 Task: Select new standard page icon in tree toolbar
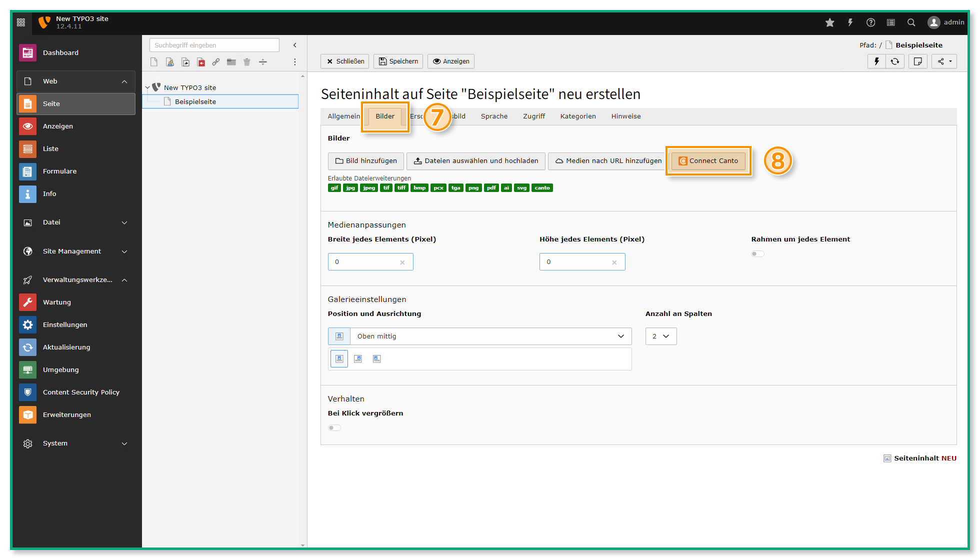point(154,62)
